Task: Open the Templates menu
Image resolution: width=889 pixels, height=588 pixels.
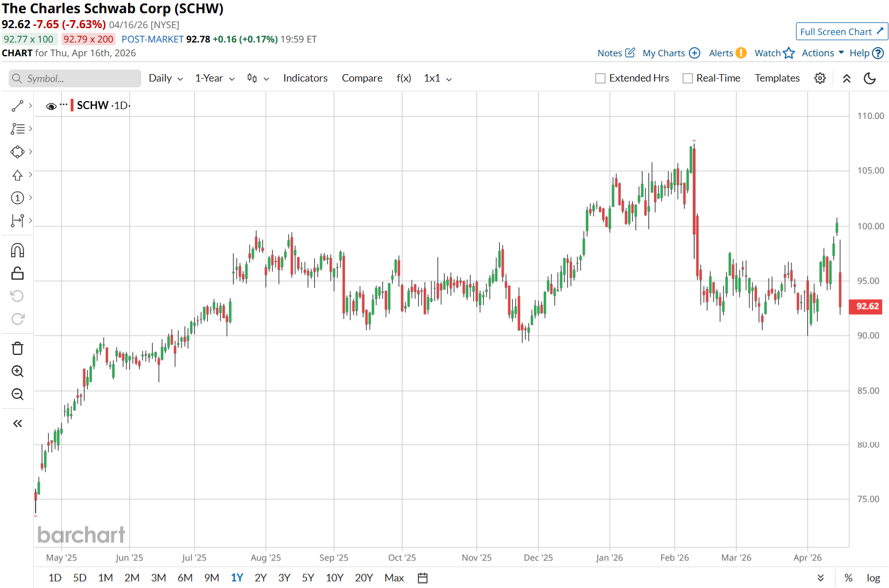Action: [x=777, y=78]
